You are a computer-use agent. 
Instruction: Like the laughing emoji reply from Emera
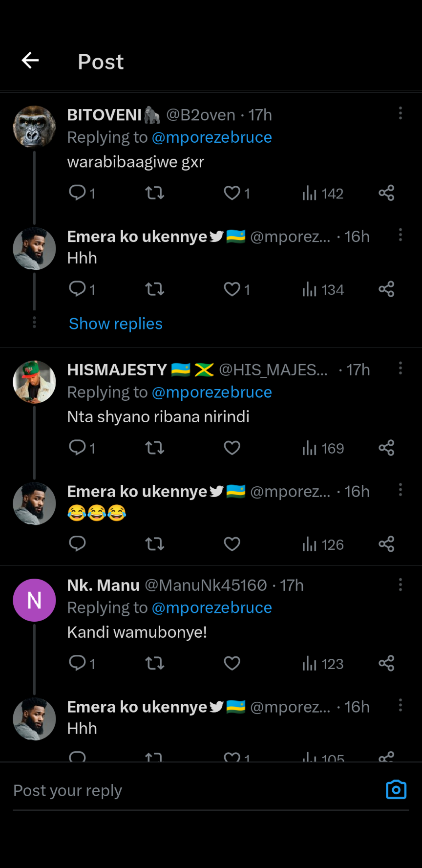(232, 544)
